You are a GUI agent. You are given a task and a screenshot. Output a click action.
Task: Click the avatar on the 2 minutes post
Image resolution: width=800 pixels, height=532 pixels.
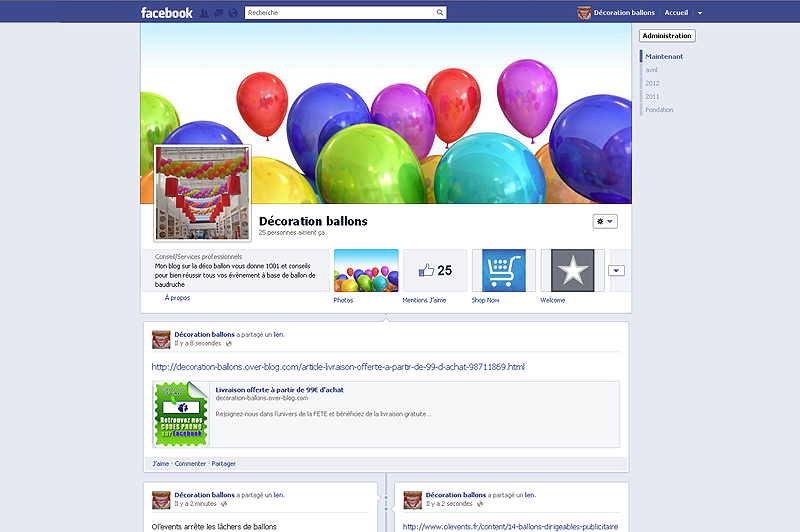click(161, 500)
